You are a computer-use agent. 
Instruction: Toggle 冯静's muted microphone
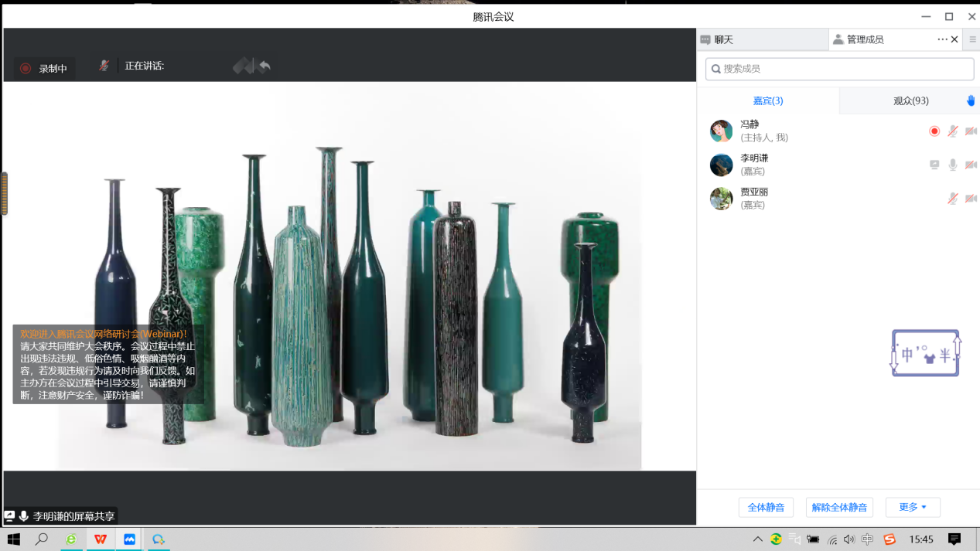coord(953,131)
